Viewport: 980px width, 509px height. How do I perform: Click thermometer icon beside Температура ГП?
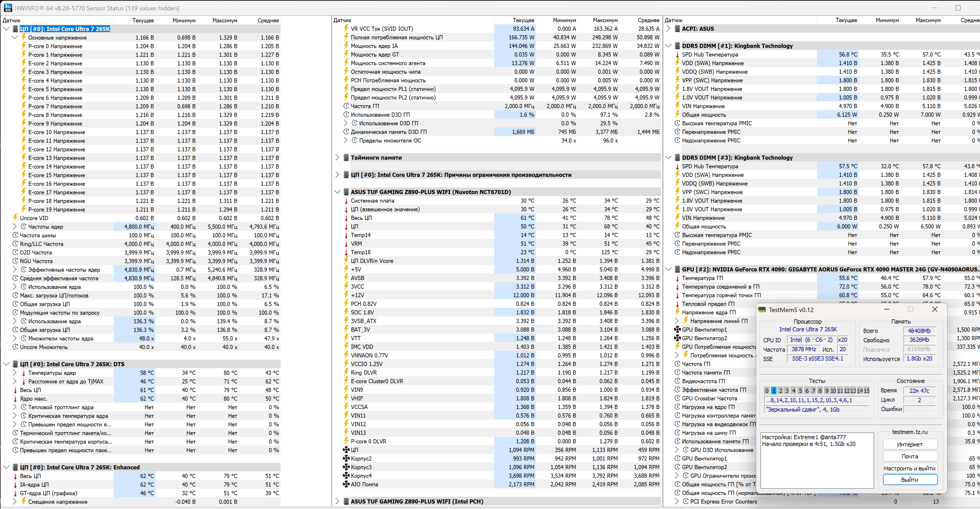point(677,278)
